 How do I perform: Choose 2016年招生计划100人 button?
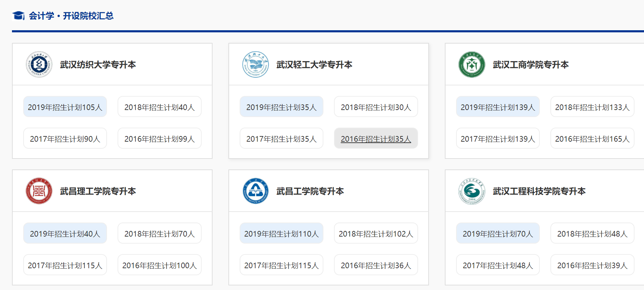(159, 265)
